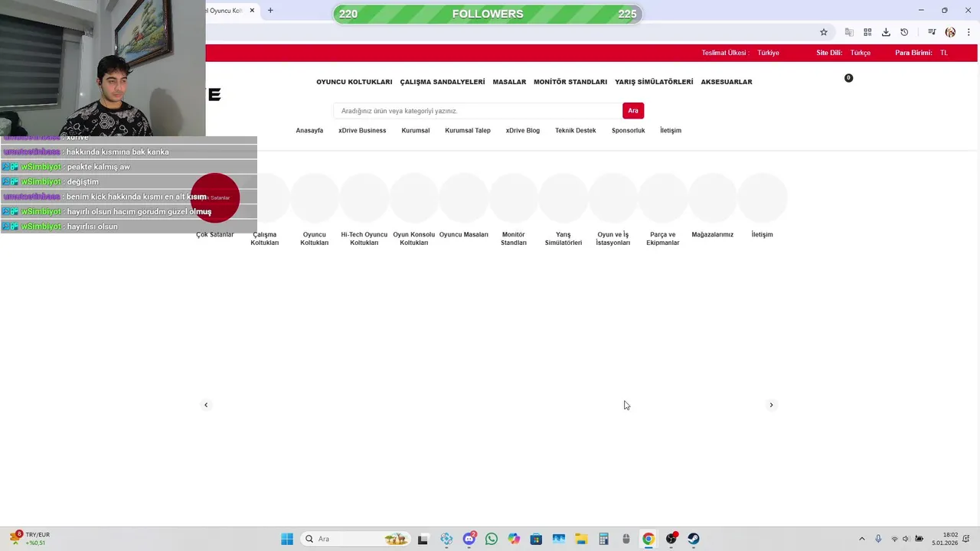Click the red Ara search button

click(633, 111)
